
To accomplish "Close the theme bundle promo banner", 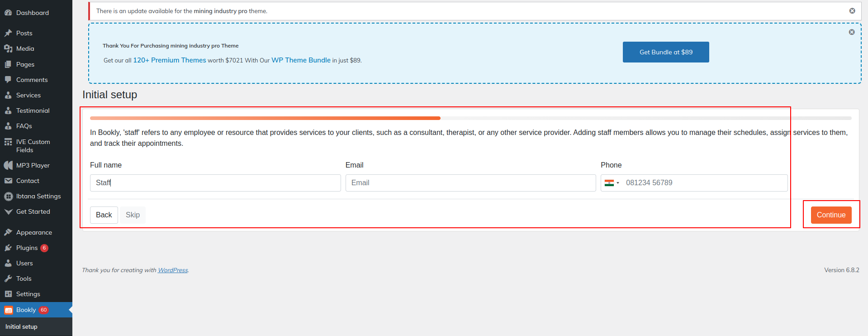I will point(852,32).
